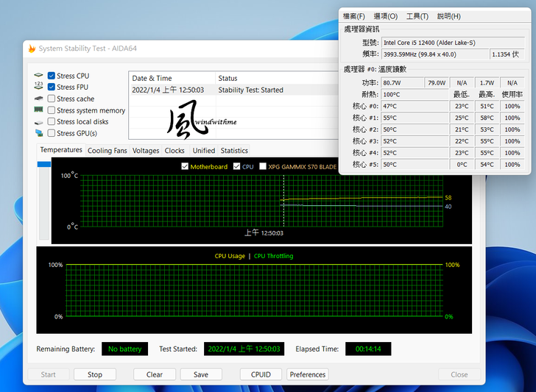Open the Clocks tab
This screenshot has height=392, width=536.
click(x=174, y=151)
